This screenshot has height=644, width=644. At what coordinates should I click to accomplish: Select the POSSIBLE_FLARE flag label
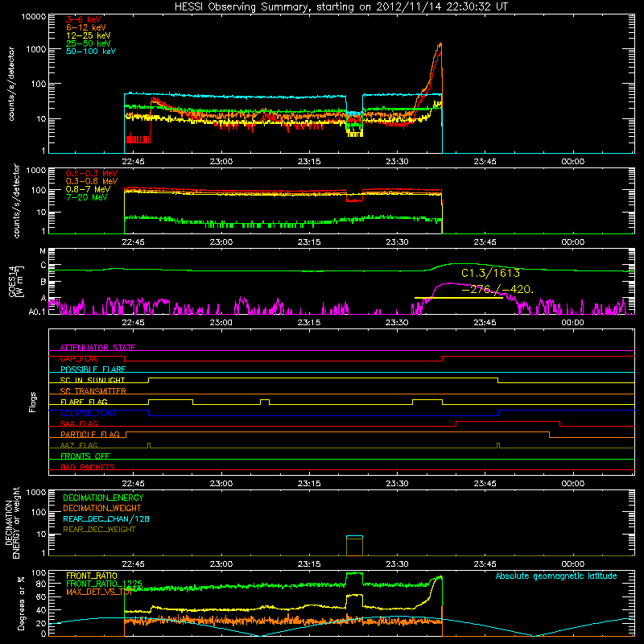(x=93, y=369)
